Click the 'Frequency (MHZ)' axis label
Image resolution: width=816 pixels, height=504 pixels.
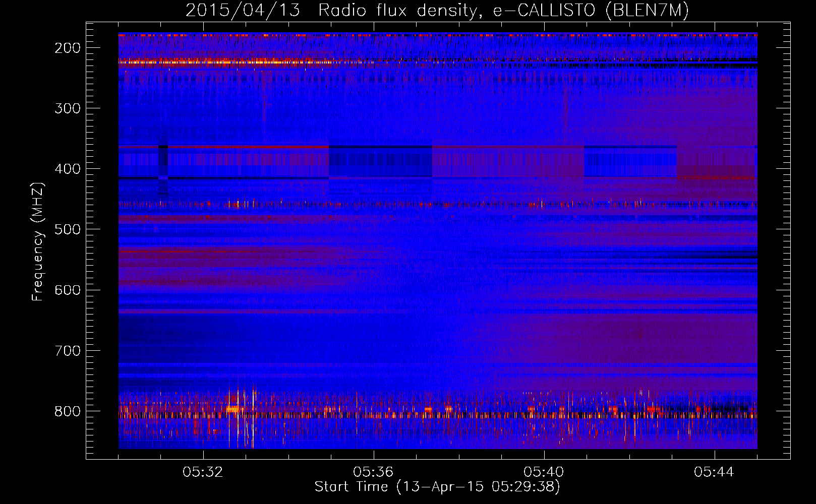tap(38, 242)
